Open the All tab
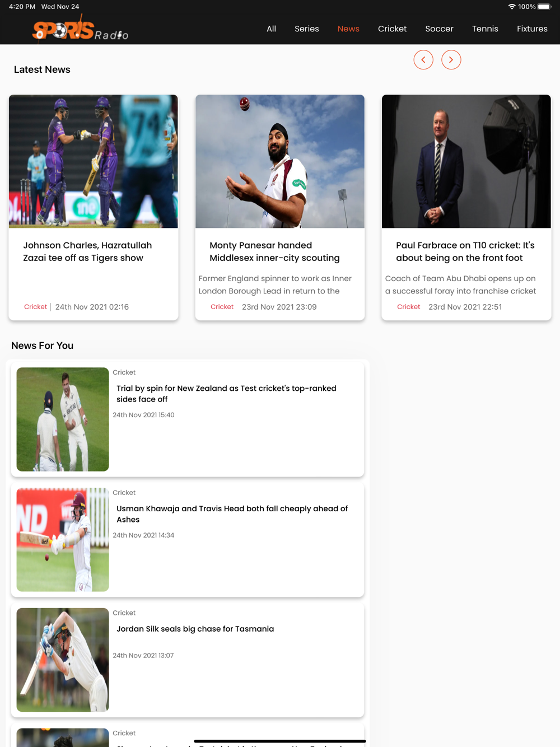Image resolution: width=560 pixels, height=747 pixels. pyautogui.click(x=272, y=29)
